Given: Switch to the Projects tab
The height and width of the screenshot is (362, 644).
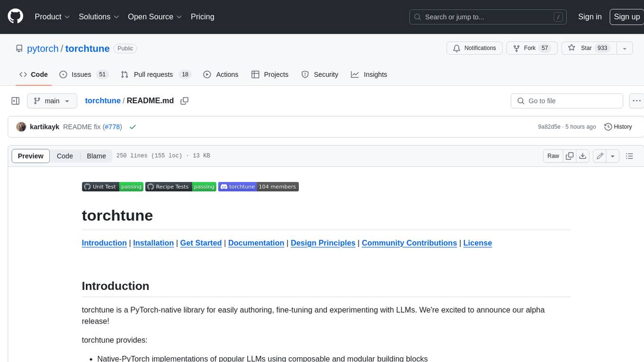Looking at the screenshot, I should 270,74.
